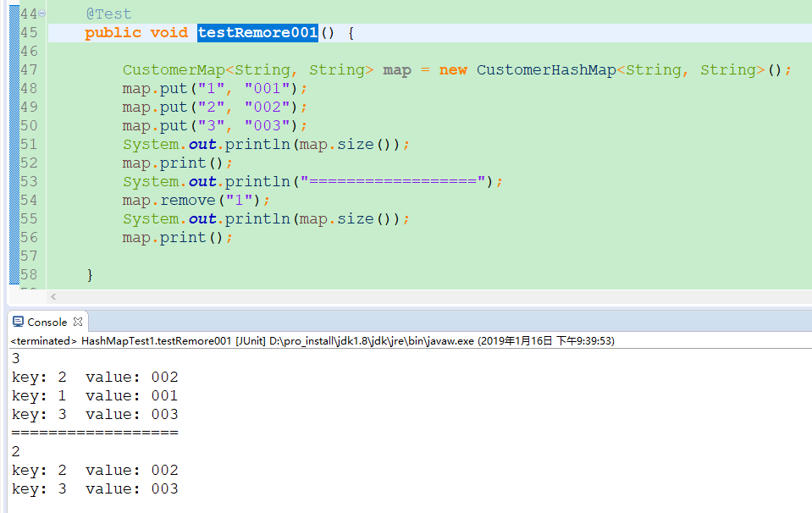Click the println(map.size()) call on line 55
Image resolution: width=812 pixels, height=513 pixels.
266,219
